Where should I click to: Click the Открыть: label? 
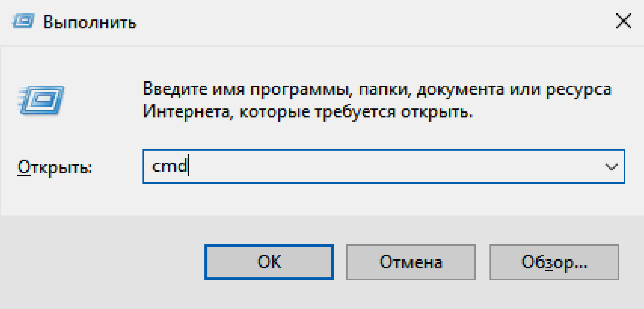point(55,167)
